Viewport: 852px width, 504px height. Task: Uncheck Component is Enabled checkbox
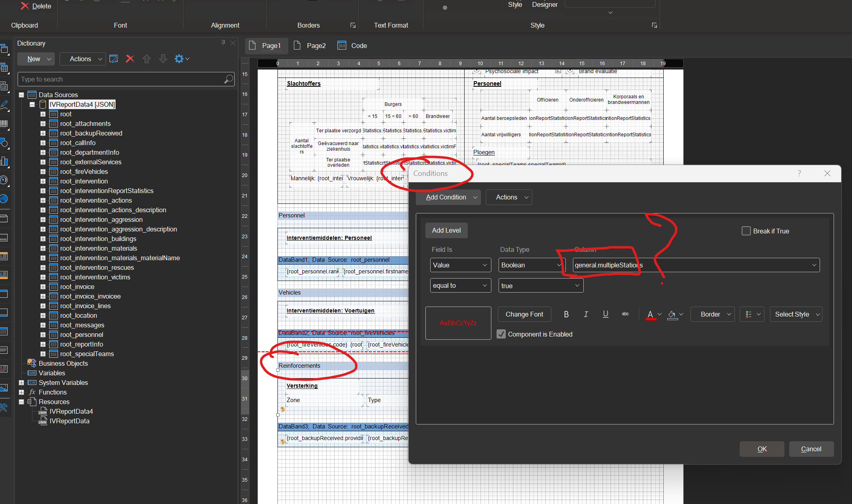[x=501, y=334]
